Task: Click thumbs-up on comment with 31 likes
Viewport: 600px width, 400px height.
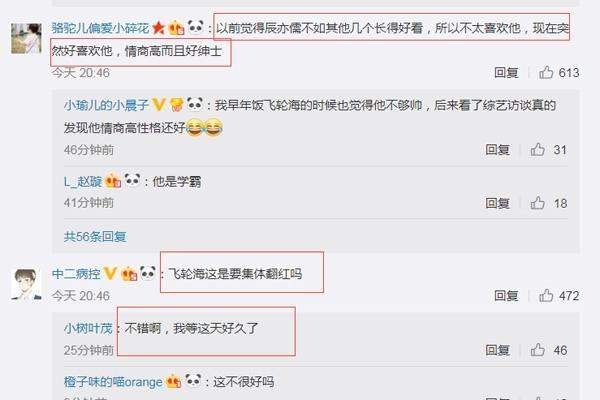Action: coord(538,149)
